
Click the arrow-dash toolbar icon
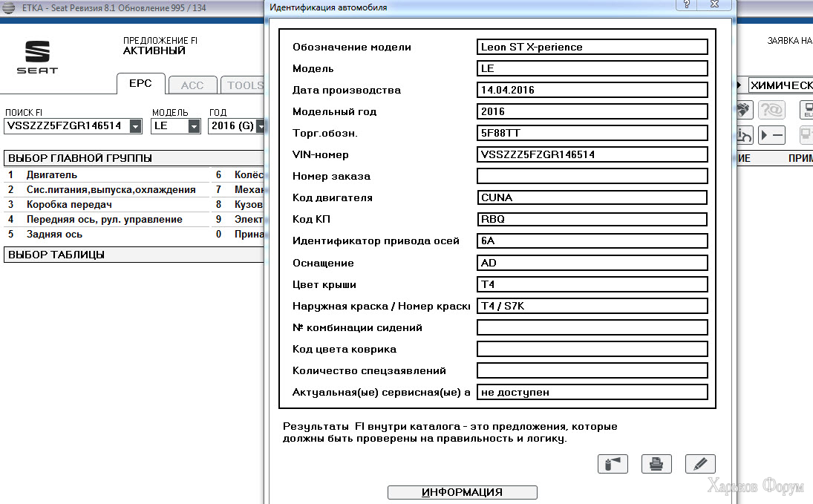tap(771, 135)
